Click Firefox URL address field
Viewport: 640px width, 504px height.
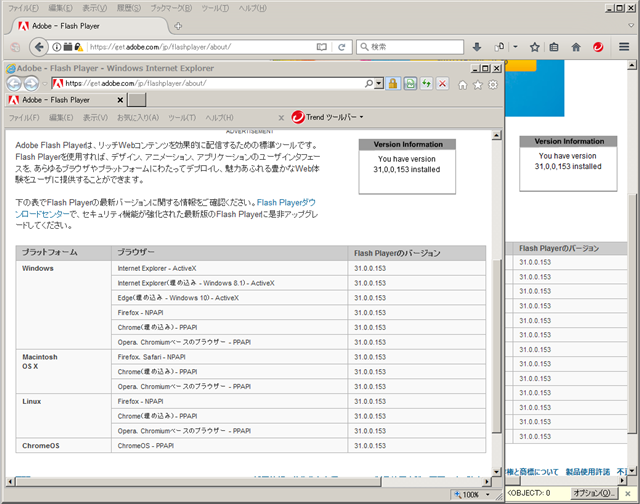[x=202, y=47]
